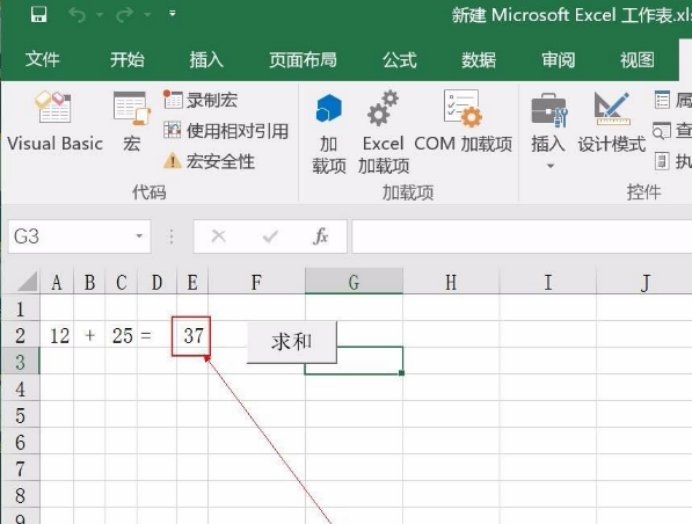
Task: Open Excel 加载项 manager
Action: click(x=383, y=133)
